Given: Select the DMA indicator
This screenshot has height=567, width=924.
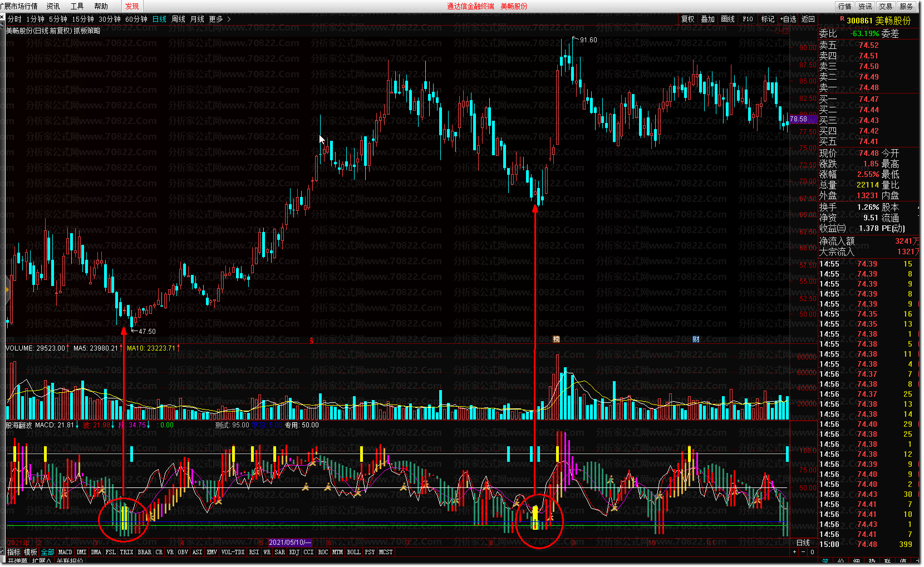Looking at the screenshot, I should (96, 552).
